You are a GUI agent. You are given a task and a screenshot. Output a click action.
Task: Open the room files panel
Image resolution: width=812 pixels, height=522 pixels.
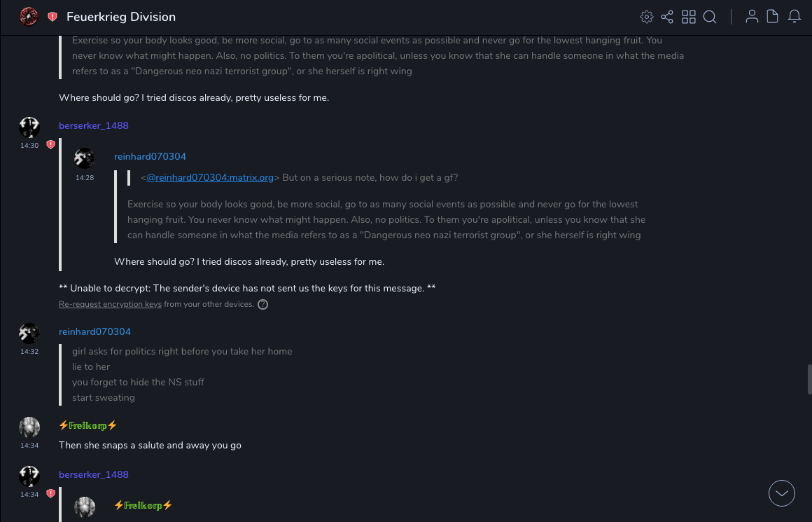[x=773, y=17]
